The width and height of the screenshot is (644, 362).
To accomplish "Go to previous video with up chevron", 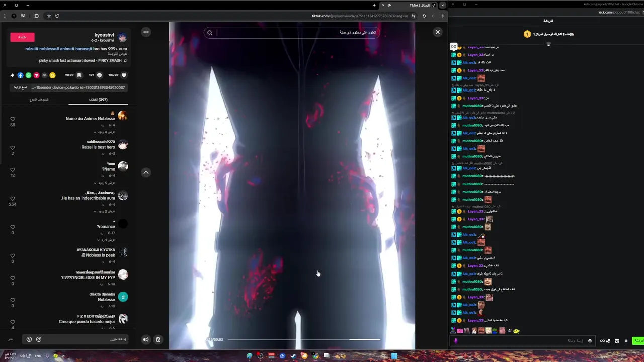I will [146, 172].
